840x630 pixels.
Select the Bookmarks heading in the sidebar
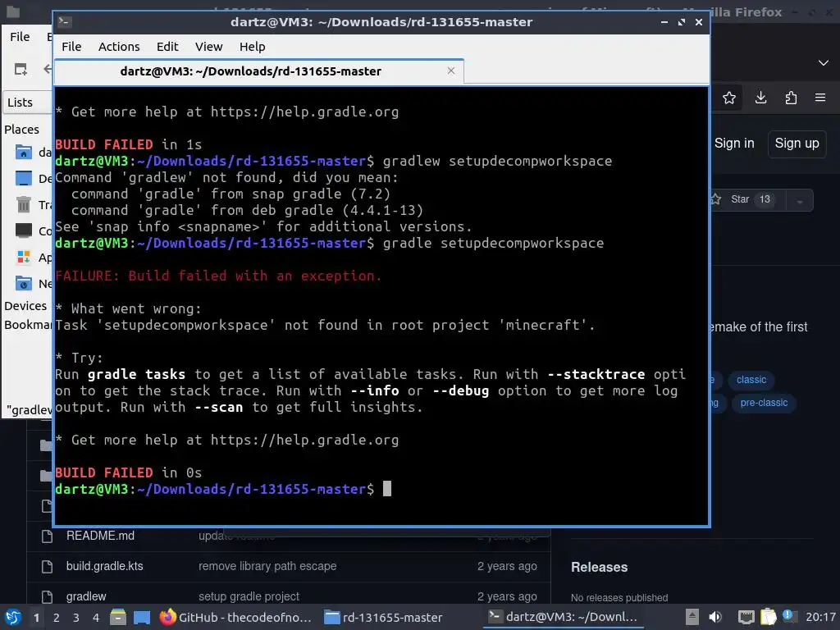(x=28, y=325)
